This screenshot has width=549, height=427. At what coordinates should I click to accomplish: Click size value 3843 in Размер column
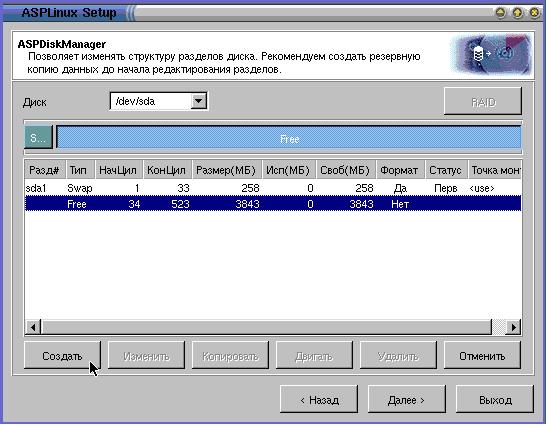click(247, 204)
